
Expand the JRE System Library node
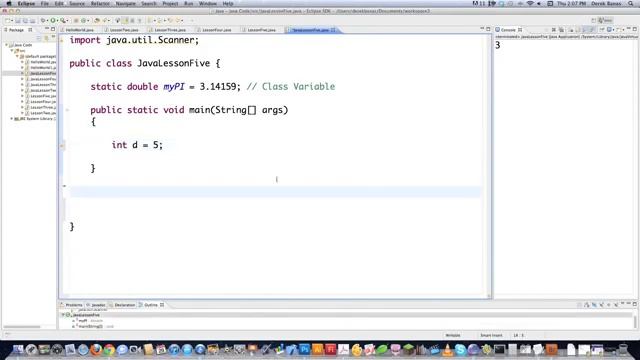click(12, 119)
